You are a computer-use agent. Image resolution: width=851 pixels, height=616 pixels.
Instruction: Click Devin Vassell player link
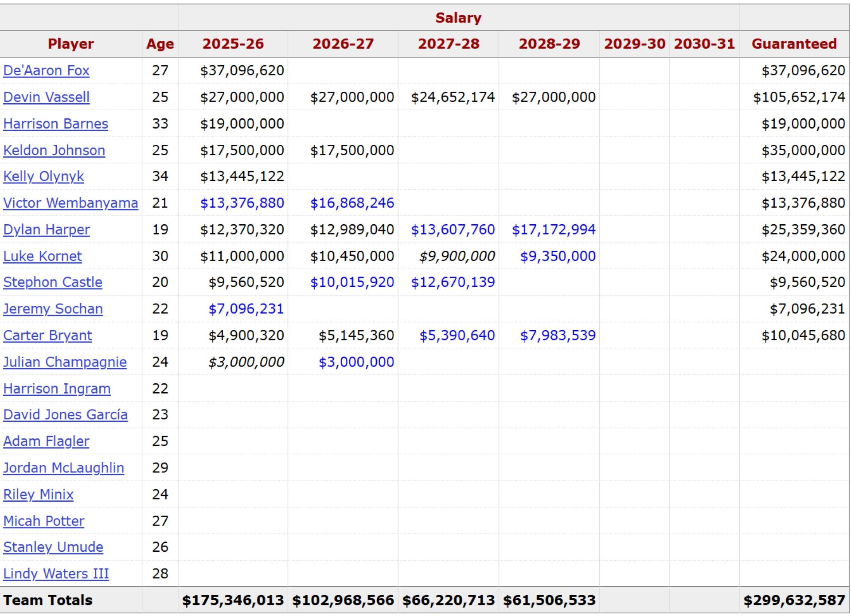coord(46,97)
